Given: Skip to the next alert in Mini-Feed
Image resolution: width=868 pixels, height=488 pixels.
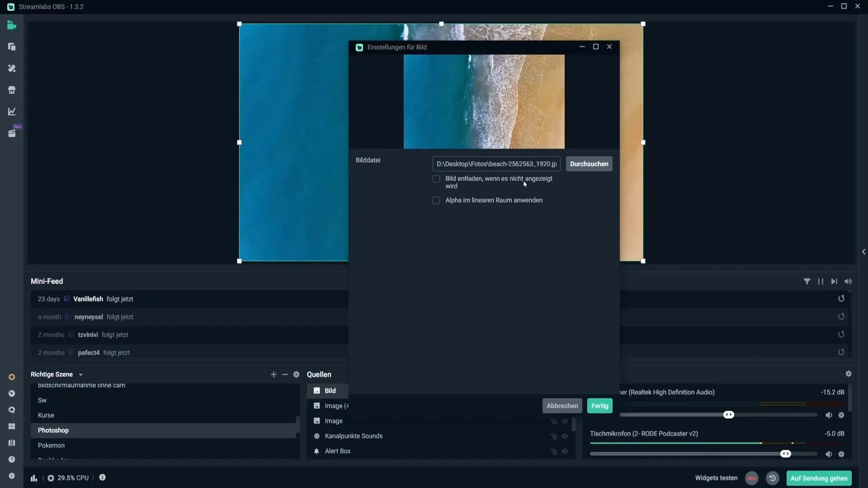Looking at the screenshot, I should (834, 282).
